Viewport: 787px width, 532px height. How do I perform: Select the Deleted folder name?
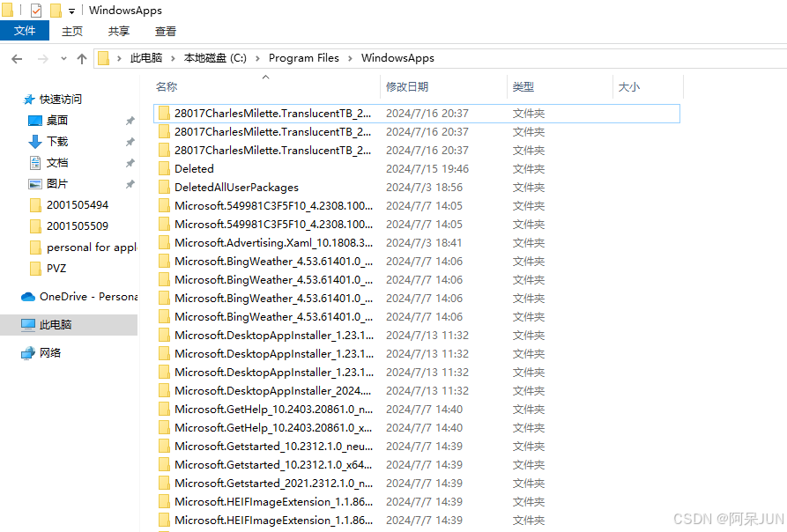[x=194, y=168]
